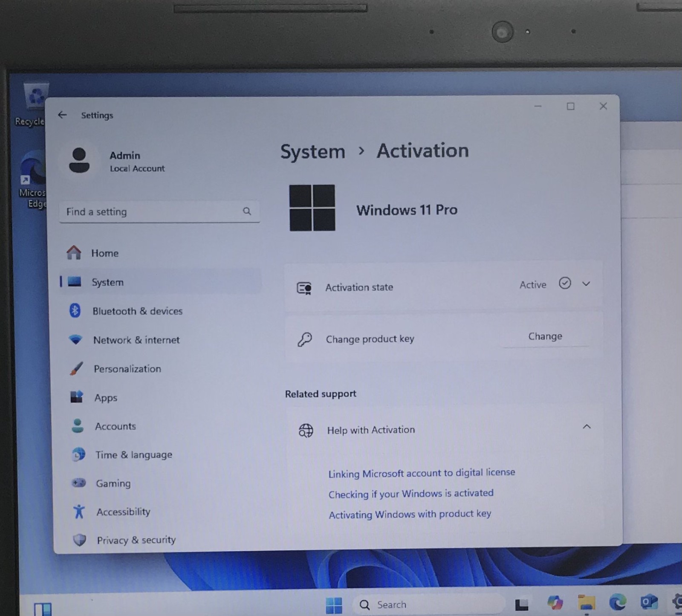Click the Help with Activation globe icon
This screenshot has width=682, height=616.
306,431
